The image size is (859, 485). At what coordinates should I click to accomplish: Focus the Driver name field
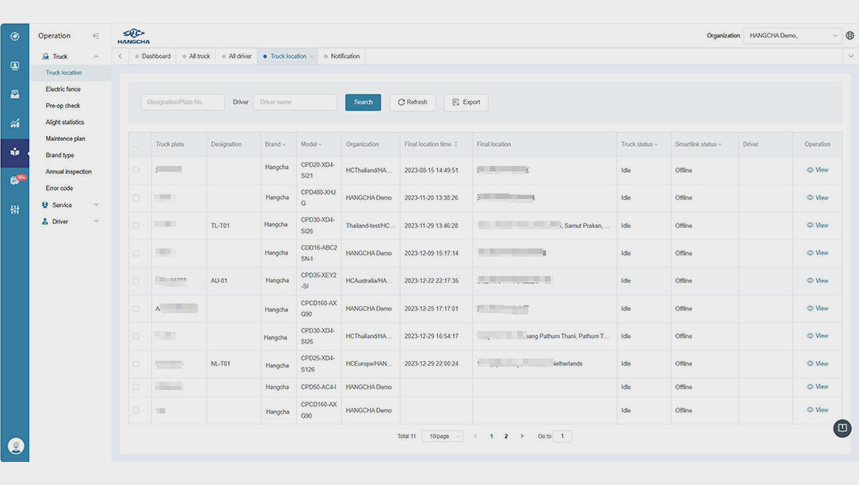click(x=295, y=102)
